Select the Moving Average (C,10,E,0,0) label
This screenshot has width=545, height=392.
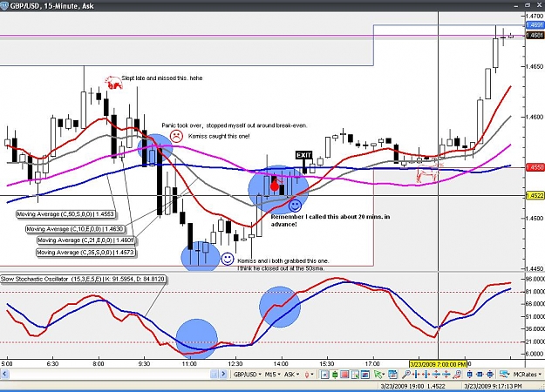click(x=75, y=229)
